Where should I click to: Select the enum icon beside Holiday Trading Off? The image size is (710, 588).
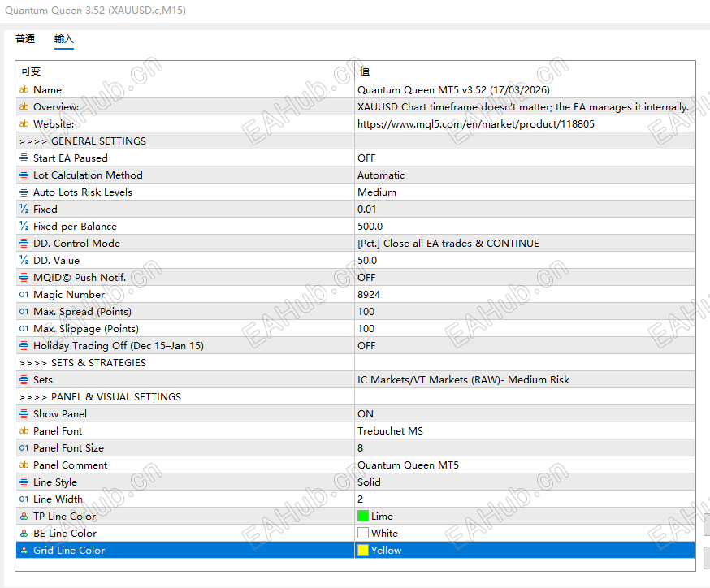pos(24,346)
